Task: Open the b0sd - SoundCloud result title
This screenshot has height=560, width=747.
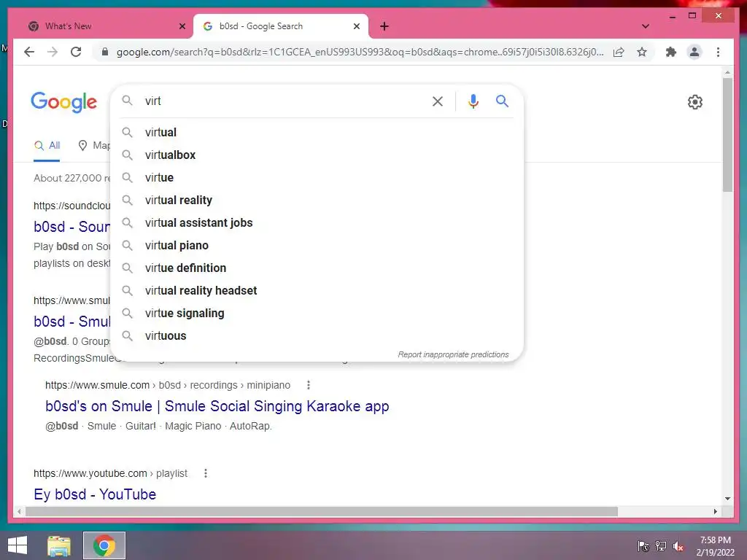Action: 72,227
